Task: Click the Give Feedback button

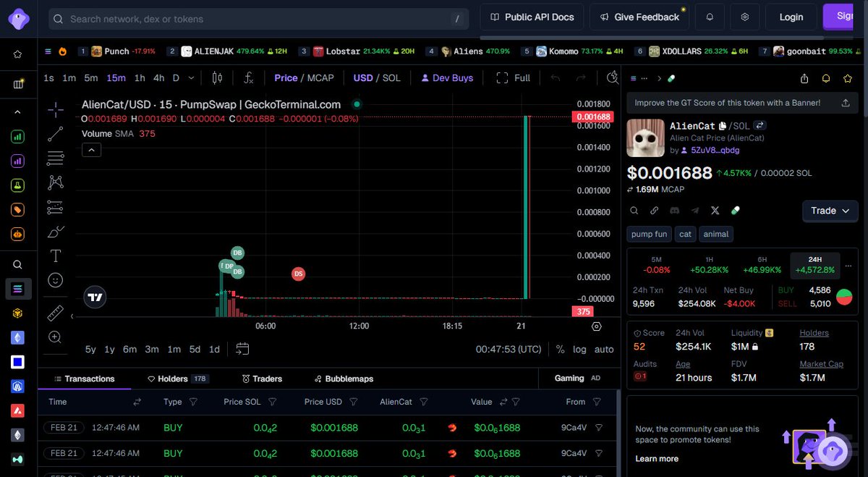Action: coord(639,17)
